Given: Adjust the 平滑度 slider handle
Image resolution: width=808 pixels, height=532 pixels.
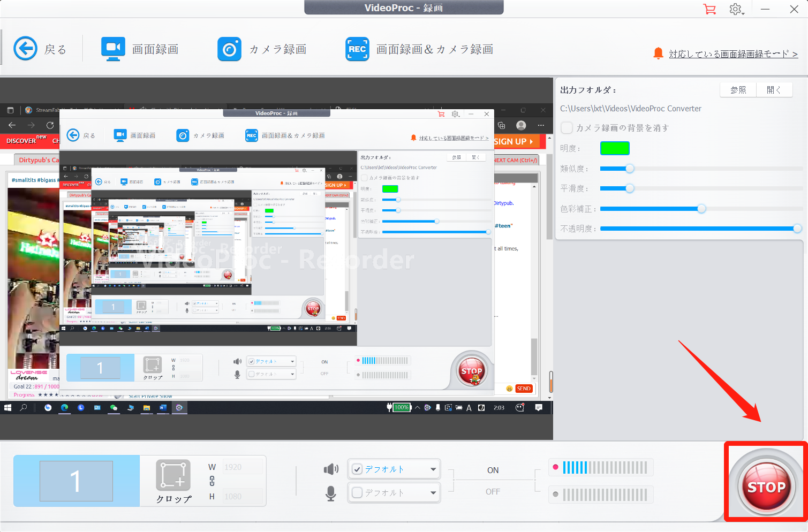Looking at the screenshot, I should pyautogui.click(x=630, y=188).
